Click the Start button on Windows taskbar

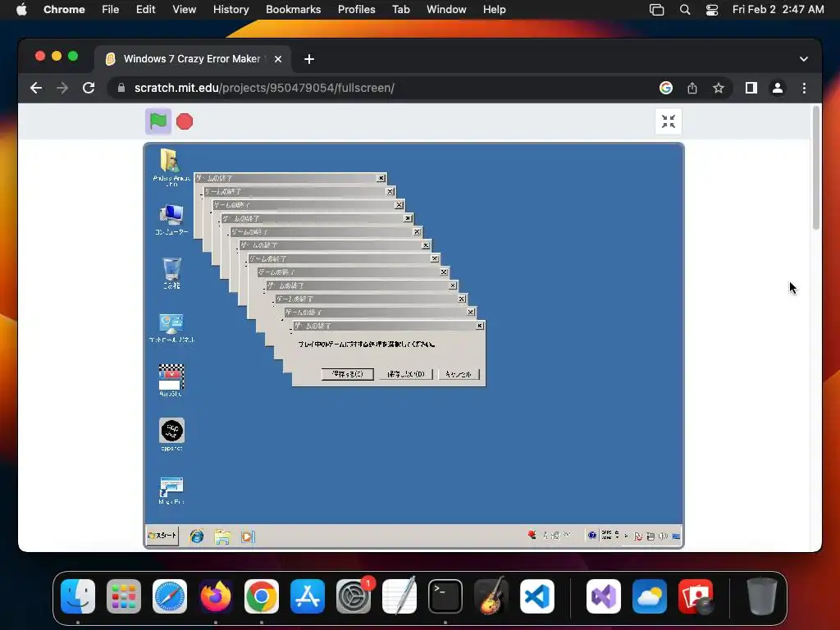pos(162,535)
